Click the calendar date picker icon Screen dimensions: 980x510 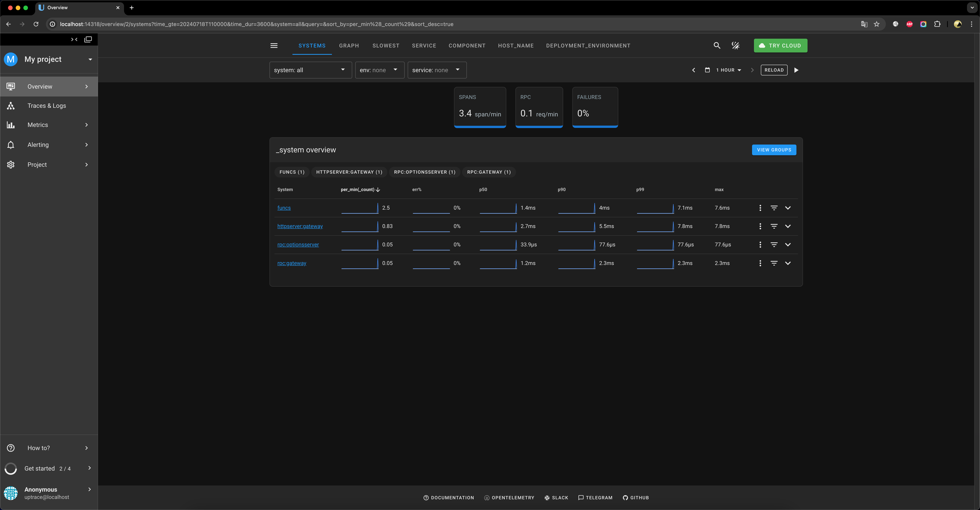click(x=707, y=70)
